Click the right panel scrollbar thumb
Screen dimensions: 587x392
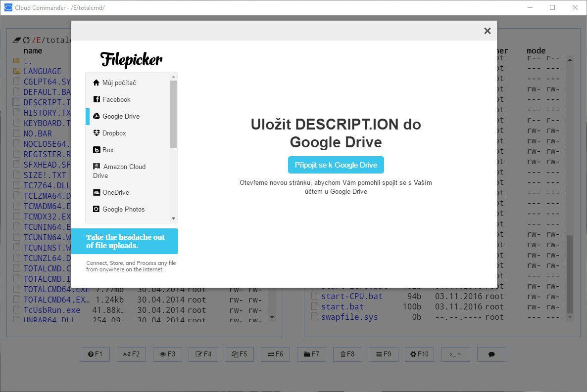tap(570, 274)
